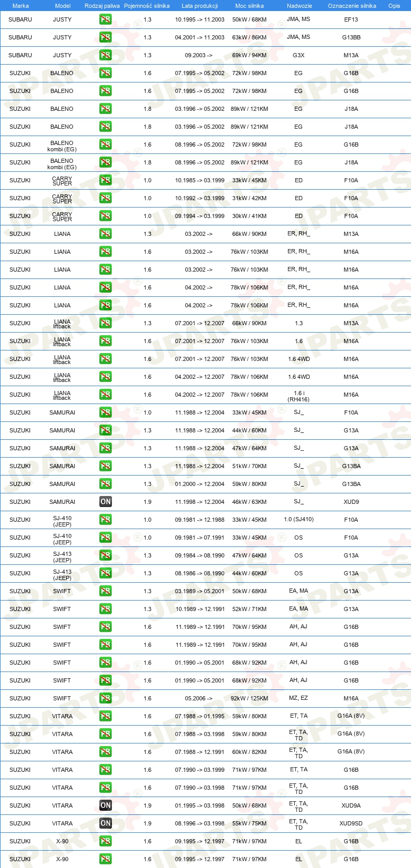This screenshot has width=411, height=868.
Task: Click the fuel icon in the SAMURAI 51kW / 70KM row
Action: (106, 466)
